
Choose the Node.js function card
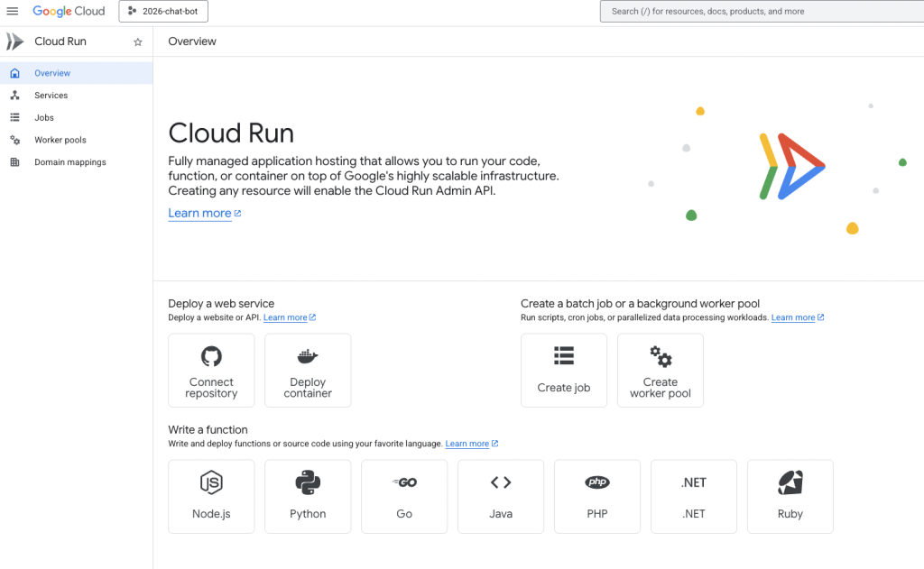tap(211, 497)
